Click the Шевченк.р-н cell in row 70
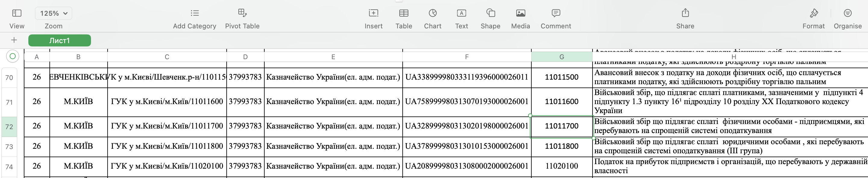 [167, 77]
